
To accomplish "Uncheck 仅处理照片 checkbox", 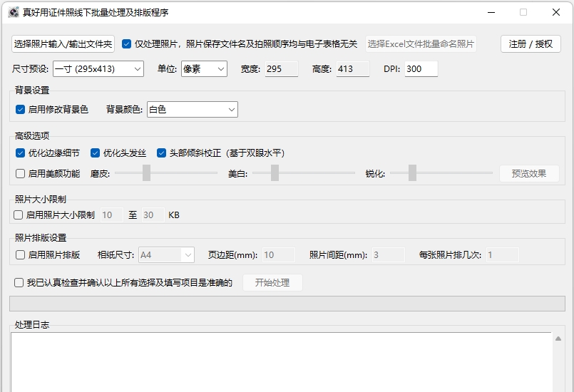I will [126, 44].
